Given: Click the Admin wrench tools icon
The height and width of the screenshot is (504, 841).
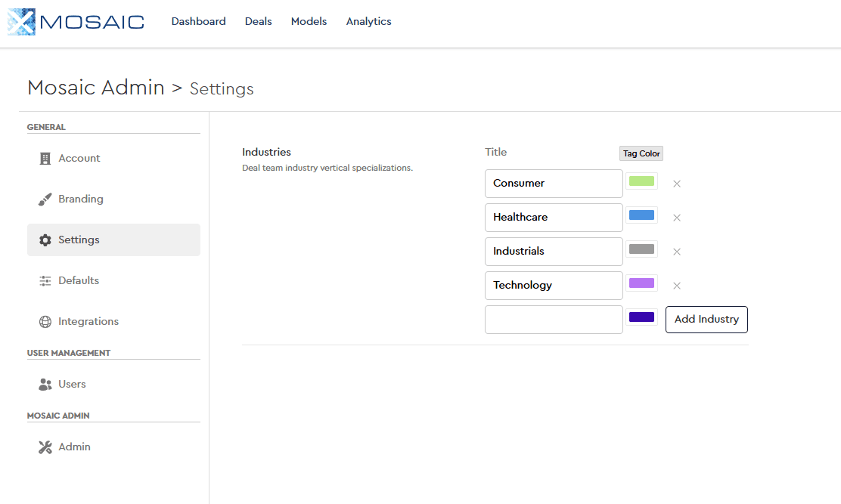Looking at the screenshot, I should click(x=45, y=447).
